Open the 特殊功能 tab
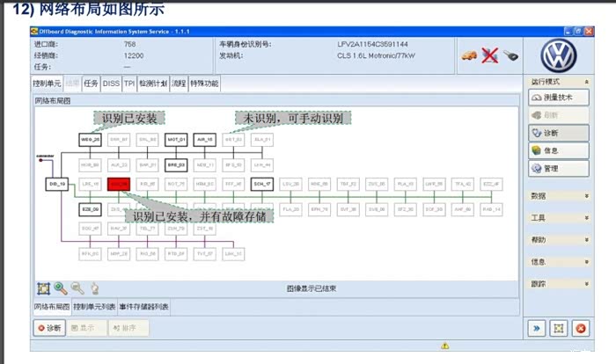Screen dimensions: 616x364 pyautogui.click(x=204, y=84)
